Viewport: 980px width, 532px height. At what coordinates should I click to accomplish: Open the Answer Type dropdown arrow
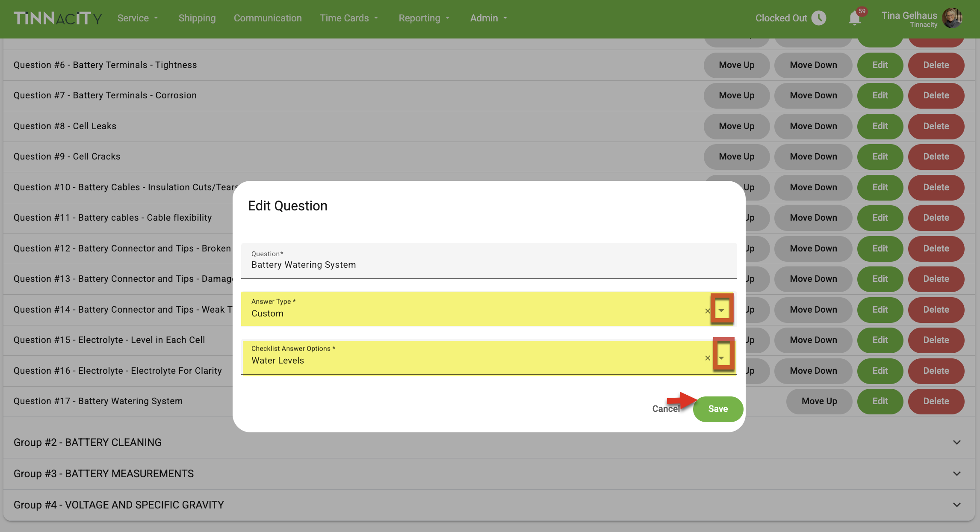(x=721, y=310)
